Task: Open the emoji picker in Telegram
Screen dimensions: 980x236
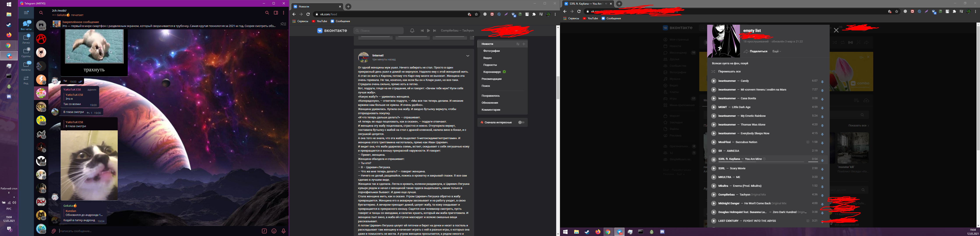Action: 274,231
